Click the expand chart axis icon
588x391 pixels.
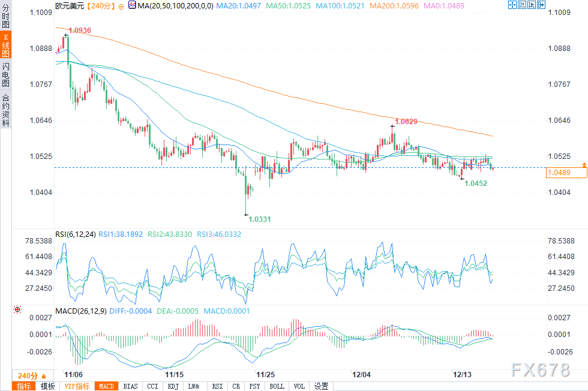click(x=532, y=5)
